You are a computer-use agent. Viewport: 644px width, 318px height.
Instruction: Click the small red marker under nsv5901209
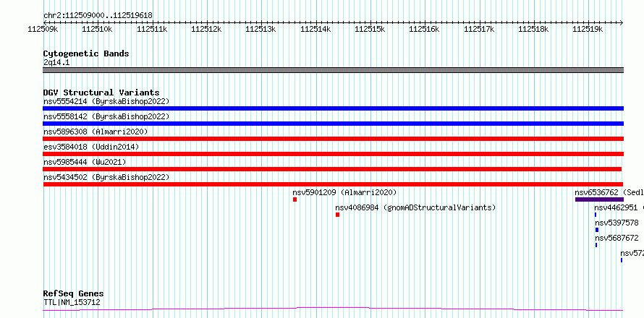pos(295,199)
